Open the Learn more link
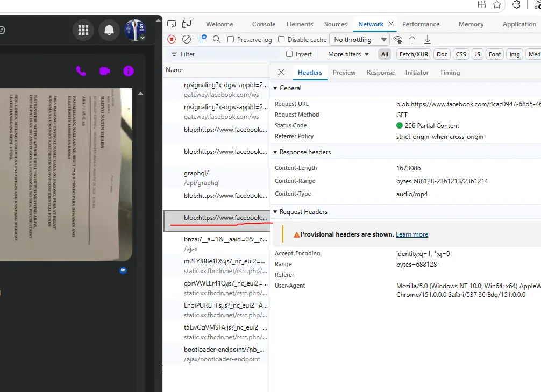Image resolution: width=541 pixels, height=392 pixels. (x=411, y=234)
